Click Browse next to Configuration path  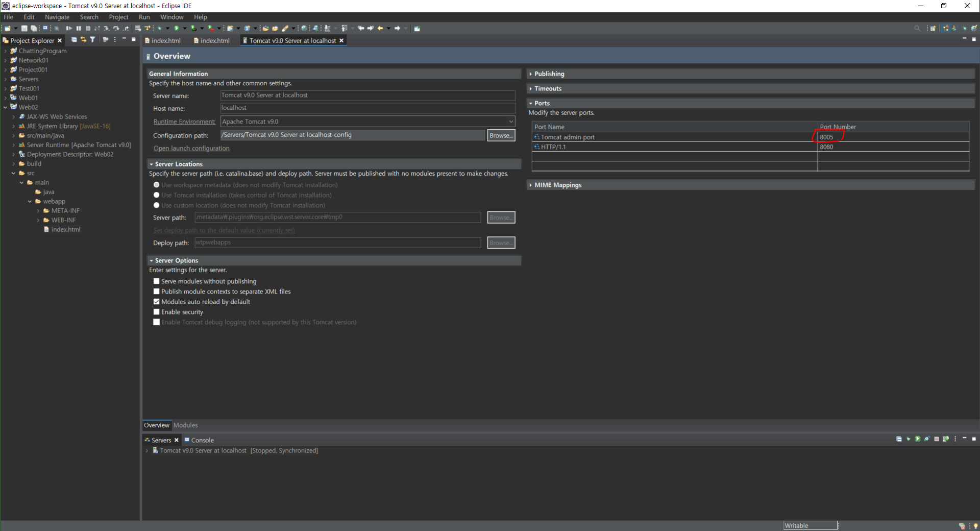point(501,135)
